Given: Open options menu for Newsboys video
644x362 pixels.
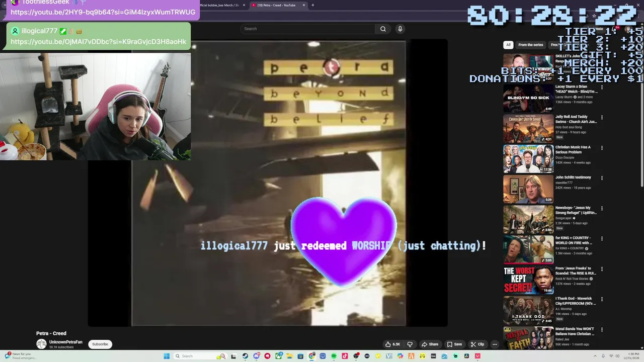Looking at the screenshot, I should [x=602, y=208].
